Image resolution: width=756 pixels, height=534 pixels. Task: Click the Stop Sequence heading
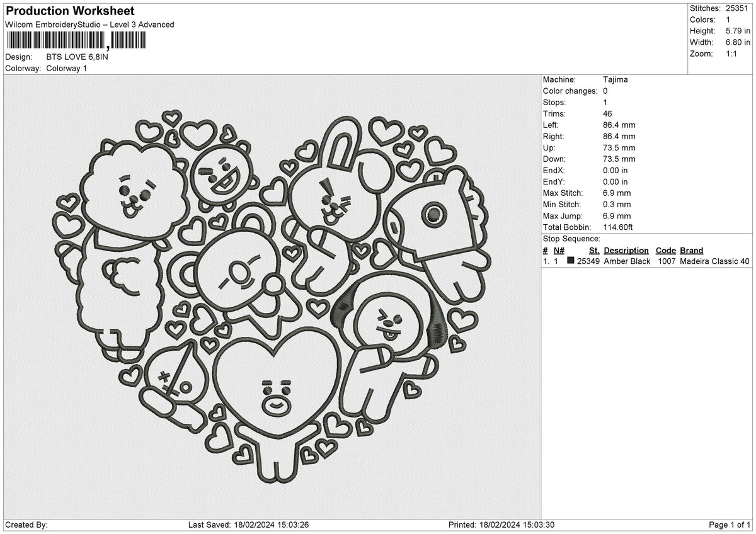pyautogui.click(x=571, y=239)
